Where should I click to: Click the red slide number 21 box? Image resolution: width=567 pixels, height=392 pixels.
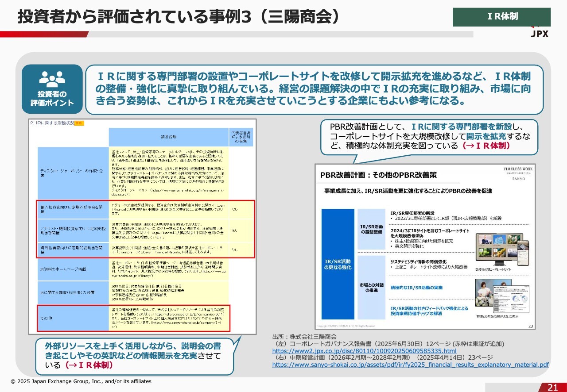pos(552,387)
